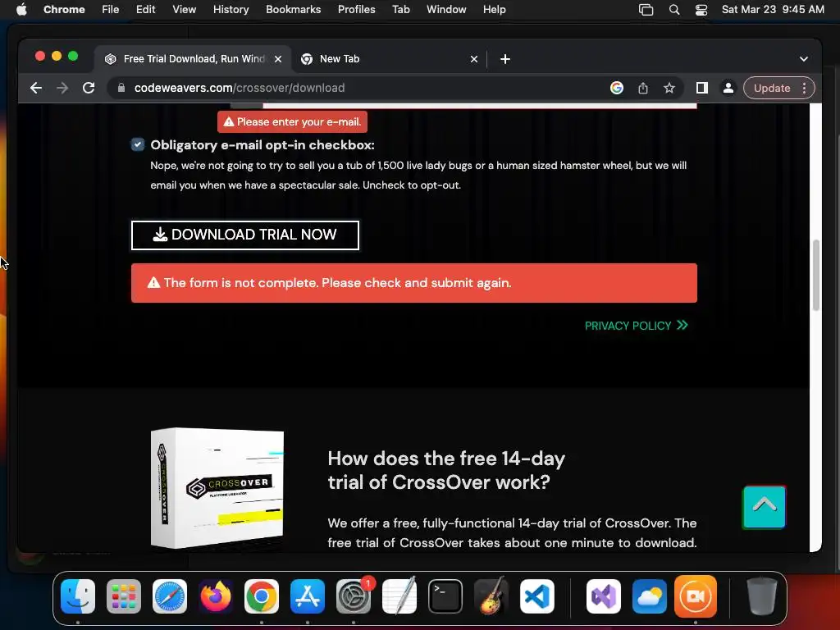The height and width of the screenshot is (630, 840).
Task: Click the 'Please enter your e-mail.' error message
Action: click(293, 122)
